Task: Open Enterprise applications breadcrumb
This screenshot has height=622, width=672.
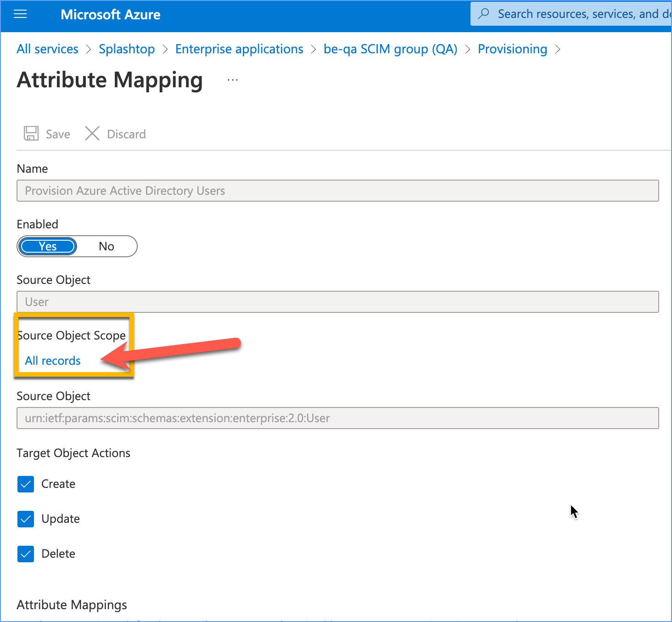Action: [x=239, y=49]
